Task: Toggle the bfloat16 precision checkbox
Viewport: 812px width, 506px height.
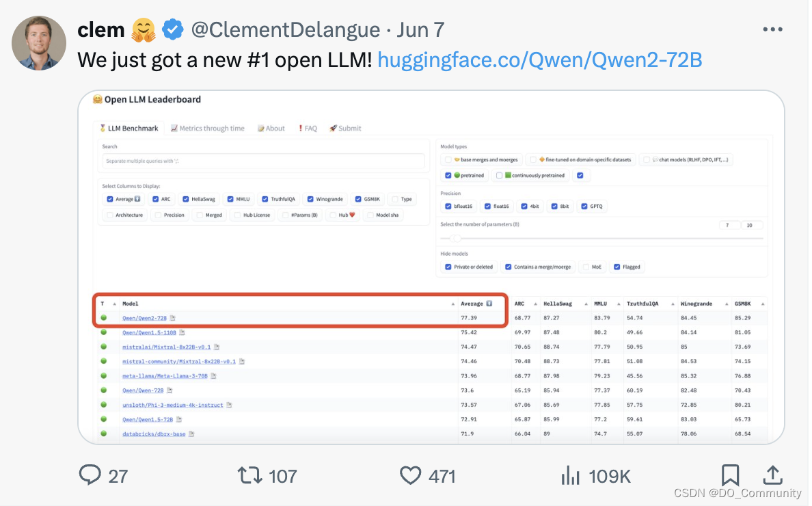Action: 448,206
